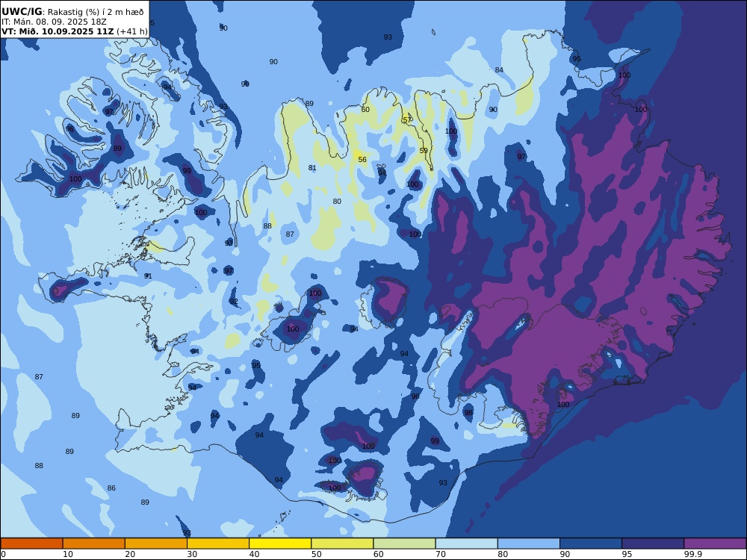Select the golden 30–40 legend swatch
The width and height of the screenshot is (747, 560).
point(218,544)
